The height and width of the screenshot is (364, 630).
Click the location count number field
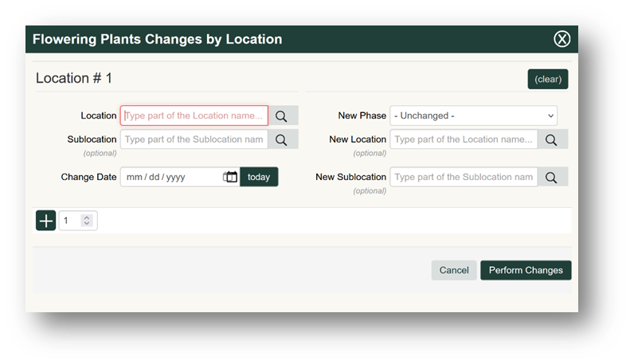coord(70,221)
